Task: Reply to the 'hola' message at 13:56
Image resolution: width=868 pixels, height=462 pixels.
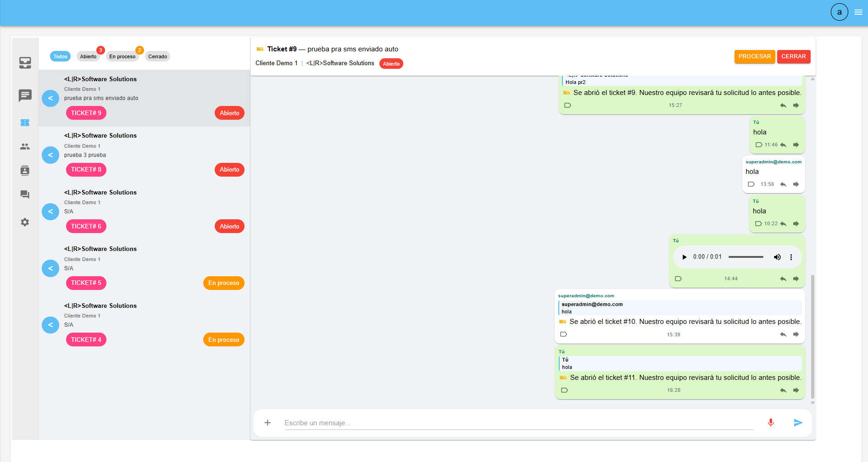Action: 783,184
